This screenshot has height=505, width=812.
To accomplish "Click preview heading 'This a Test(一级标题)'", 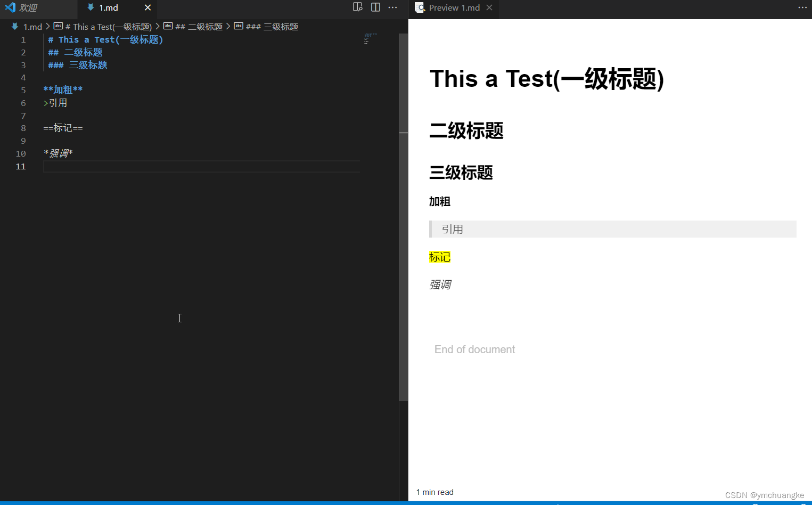I will click(547, 79).
